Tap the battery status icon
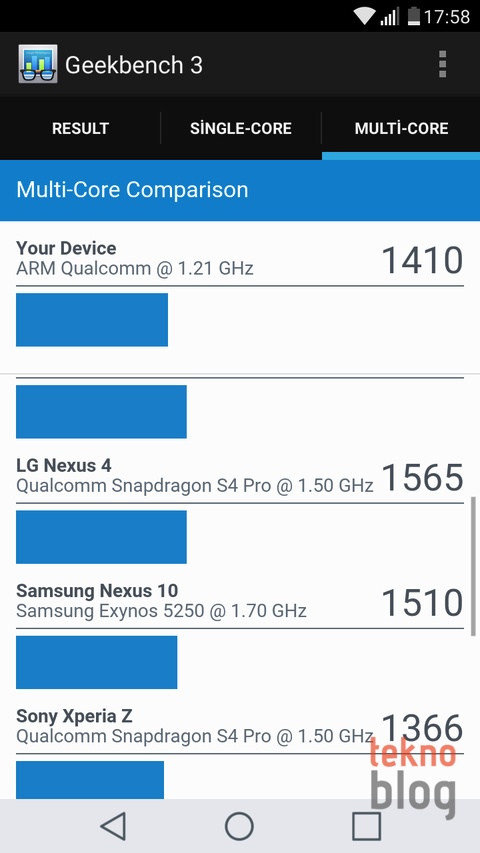This screenshot has width=480, height=853. (x=414, y=16)
